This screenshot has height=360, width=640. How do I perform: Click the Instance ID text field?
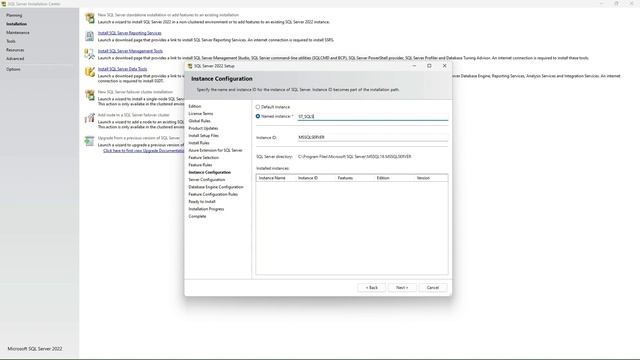pyautogui.click(x=373, y=138)
